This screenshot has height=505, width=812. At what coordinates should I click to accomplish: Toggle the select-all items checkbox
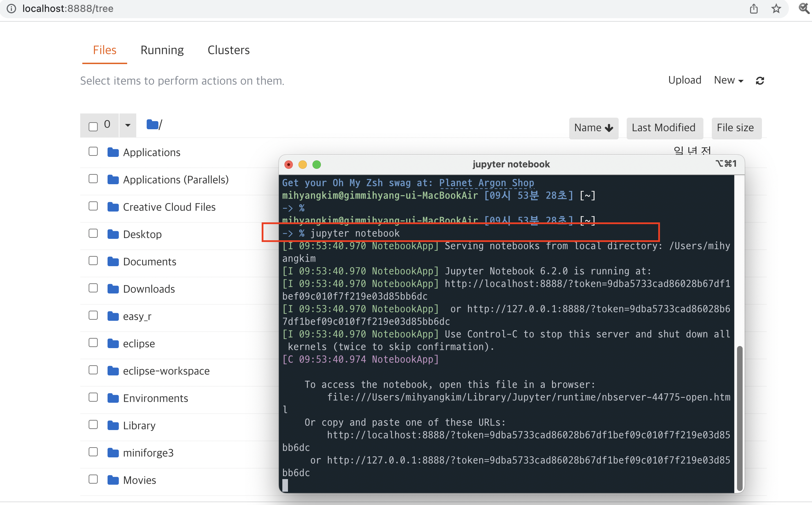[x=93, y=126]
